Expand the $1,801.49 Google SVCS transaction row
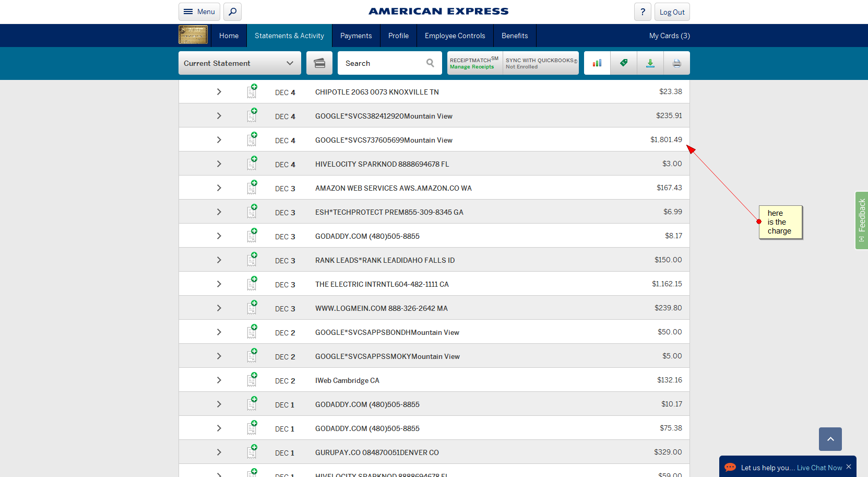The width and height of the screenshot is (868, 477). coord(219,140)
